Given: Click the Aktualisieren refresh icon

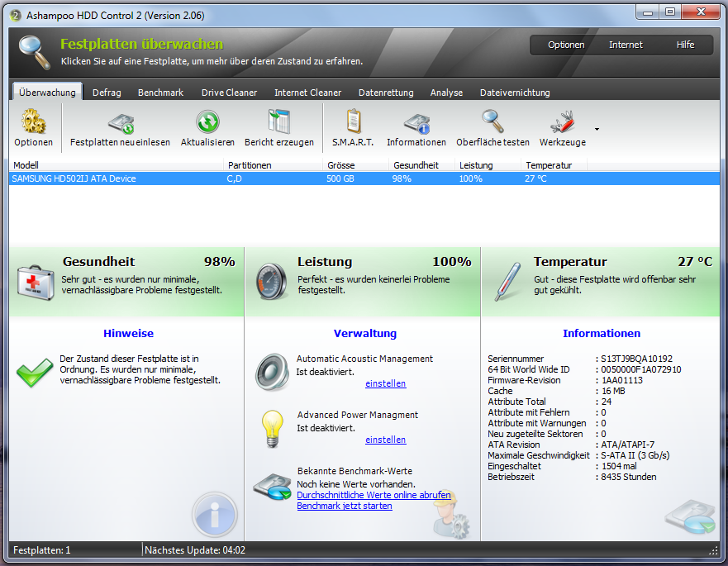Looking at the screenshot, I should pos(207,122).
